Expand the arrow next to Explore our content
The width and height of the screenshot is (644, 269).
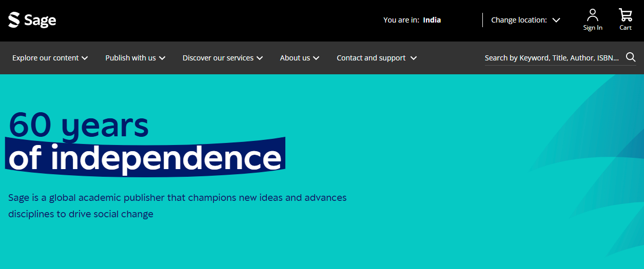pos(85,58)
